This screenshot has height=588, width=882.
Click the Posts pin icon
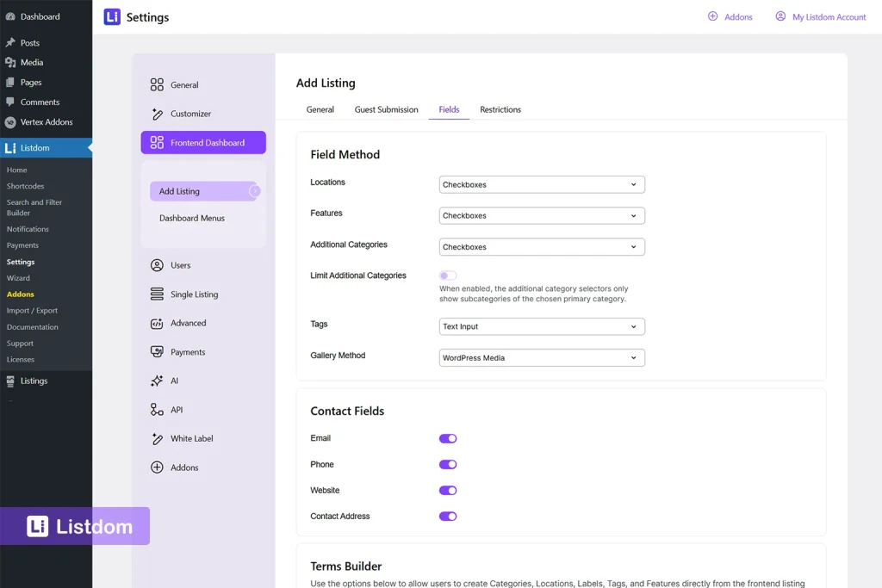pos(10,43)
